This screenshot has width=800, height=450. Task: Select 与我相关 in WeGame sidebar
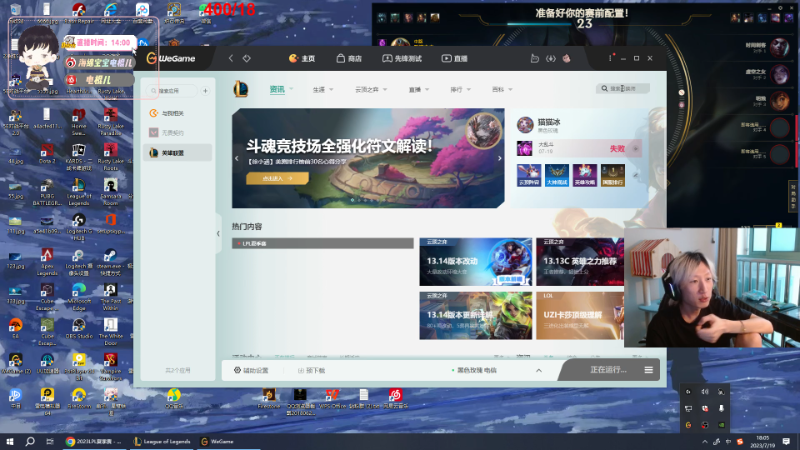coord(178,113)
